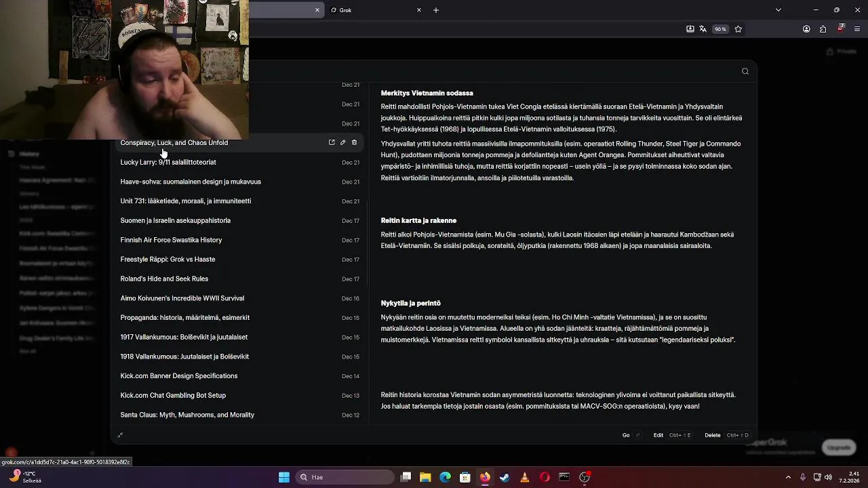Open Finnish Air Force Swastika History chat
The height and width of the screenshot is (488, 868).
pos(171,240)
